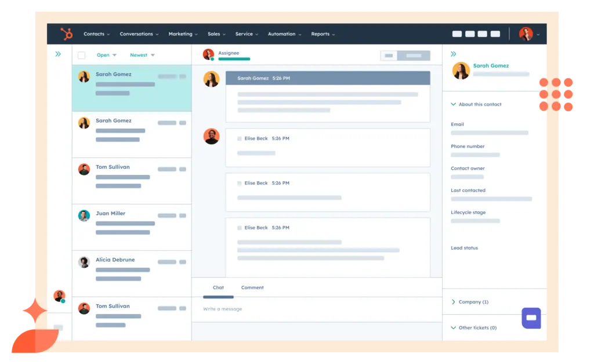
Task: Click Alicia Debrune's avatar in the list
Action: tap(84, 262)
